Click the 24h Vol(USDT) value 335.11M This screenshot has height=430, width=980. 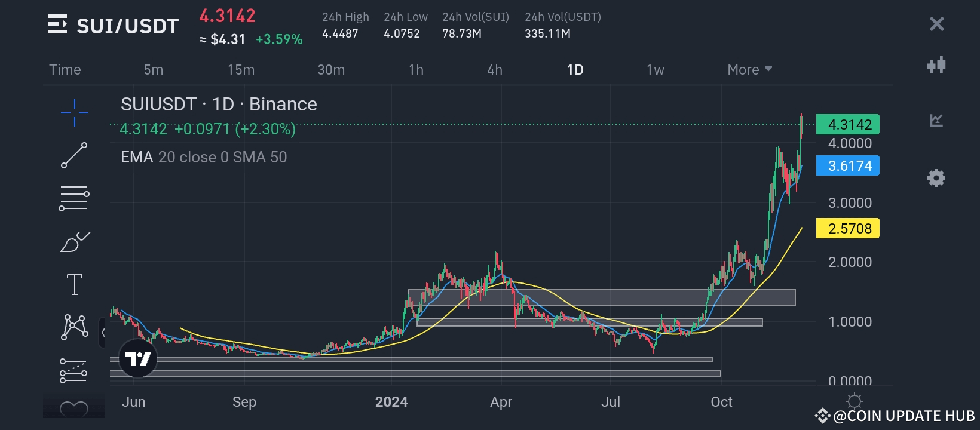(x=547, y=33)
